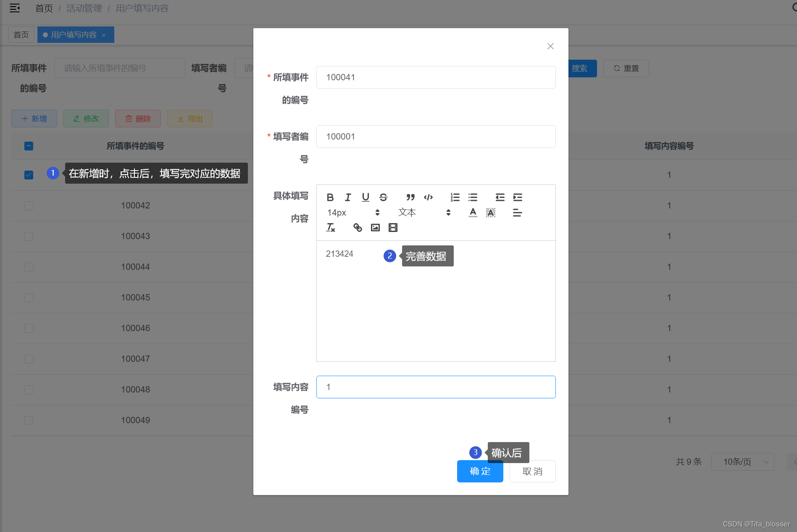The height and width of the screenshot is (532, 797).
Task: Insert a code block via the code icon
Action: pos(428,198)
